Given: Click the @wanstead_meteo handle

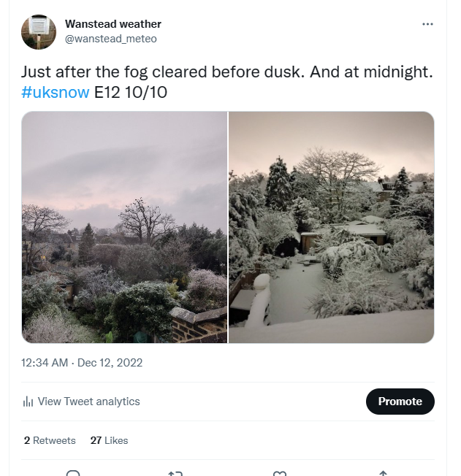Looking at the screenshot, I should (x=111, y=39).
